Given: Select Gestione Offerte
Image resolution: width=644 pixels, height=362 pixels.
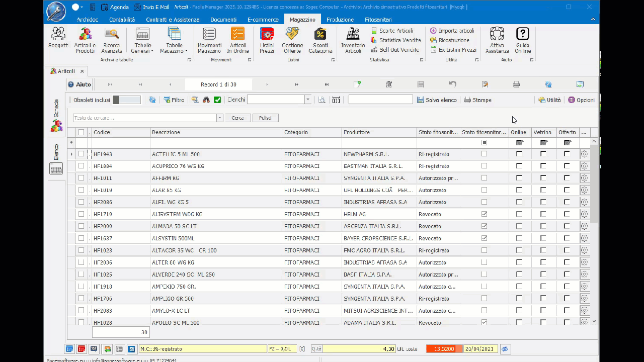Looking at the screenshot, I should click(x=292, y=39).
